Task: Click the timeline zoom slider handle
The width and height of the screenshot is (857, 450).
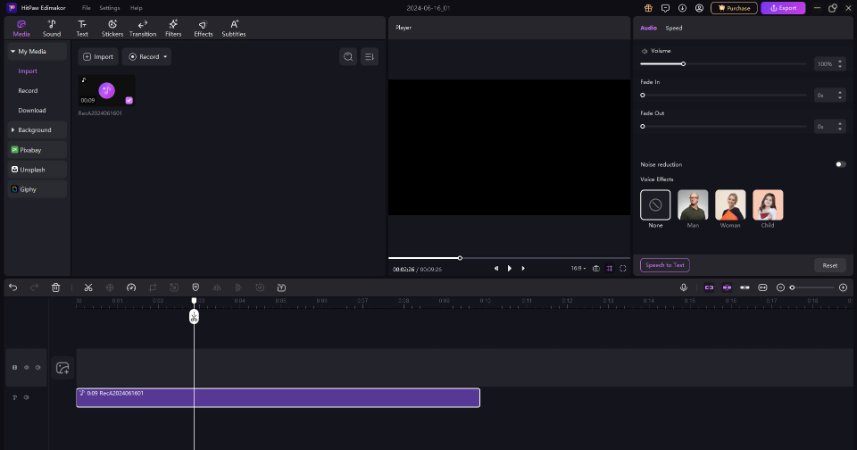Action: (x=792, y=288)
